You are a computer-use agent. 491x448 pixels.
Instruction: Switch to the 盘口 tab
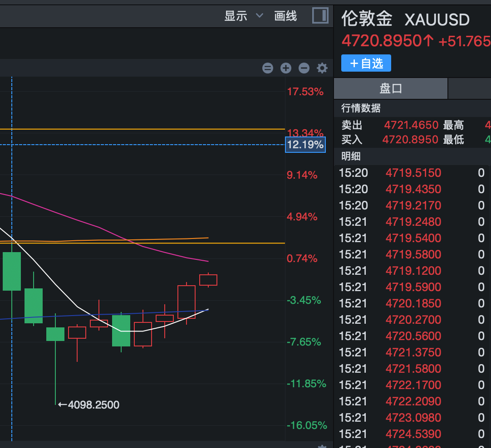click(x=390, y=88)
